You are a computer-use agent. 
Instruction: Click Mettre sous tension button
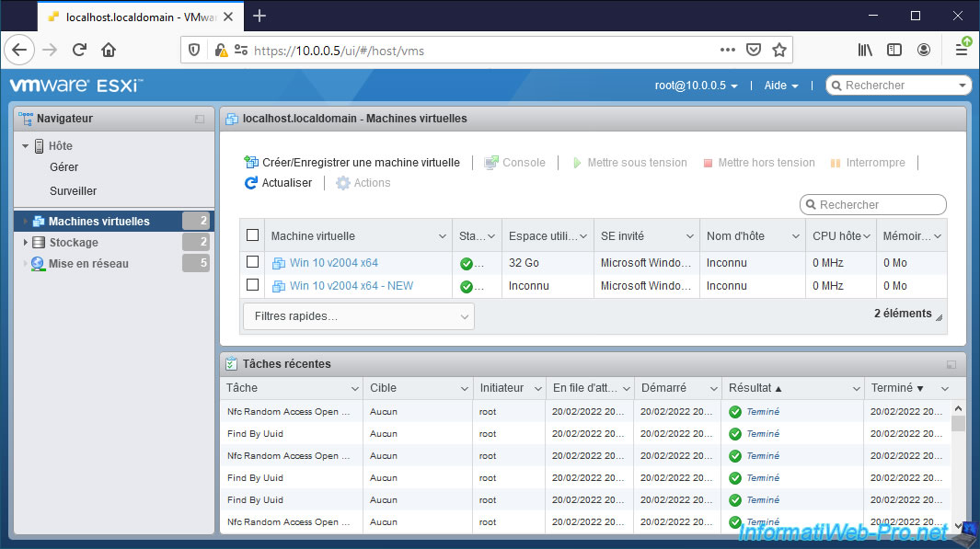629,163
